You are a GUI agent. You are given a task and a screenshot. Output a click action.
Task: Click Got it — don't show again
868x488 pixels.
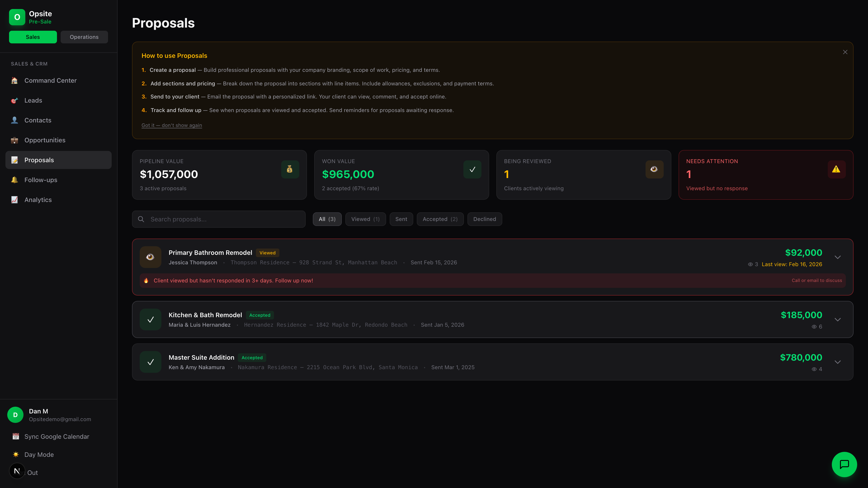[x=172, y=125]
